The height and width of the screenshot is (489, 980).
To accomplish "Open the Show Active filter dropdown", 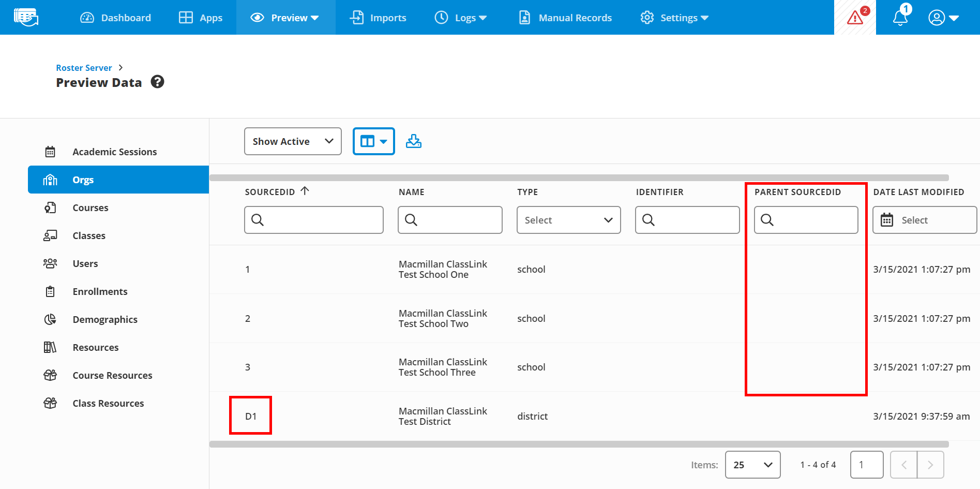I will 292,141.
